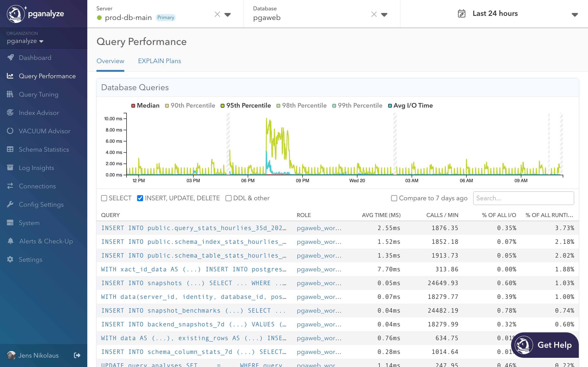Click the logout icon beside Jens Nikolaus
Viewport: 588px width, 367px height.
[x=77, y=355]
